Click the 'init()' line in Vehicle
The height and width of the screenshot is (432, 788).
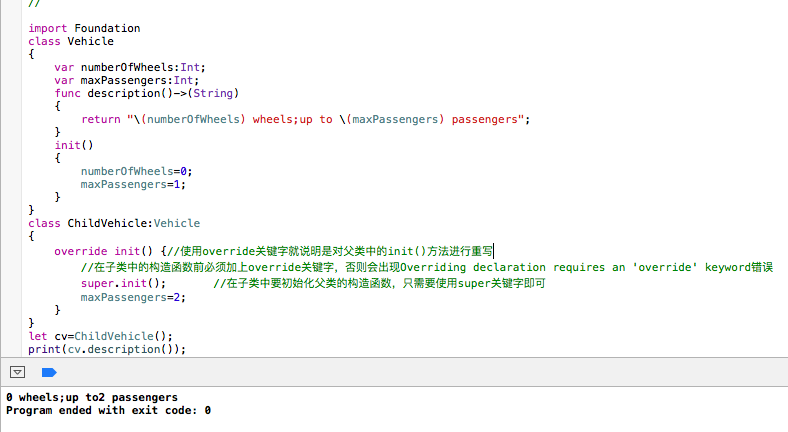point(74,145)
